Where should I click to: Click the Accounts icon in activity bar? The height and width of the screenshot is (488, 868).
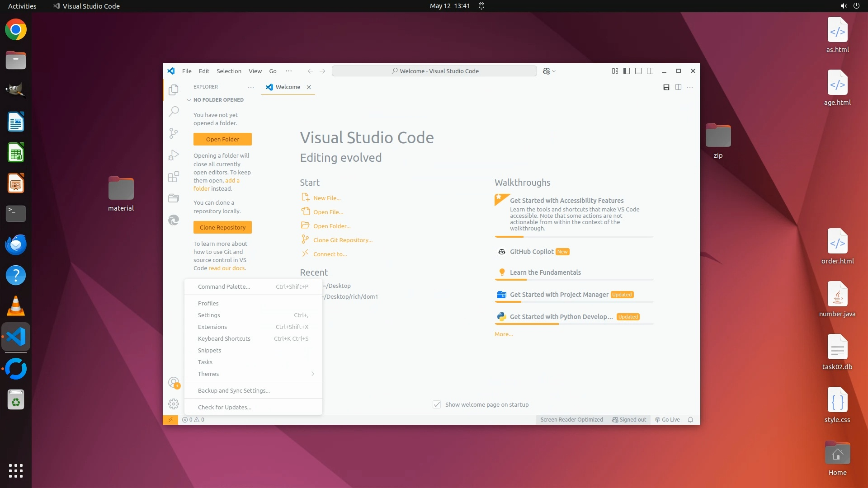(174, 383)
